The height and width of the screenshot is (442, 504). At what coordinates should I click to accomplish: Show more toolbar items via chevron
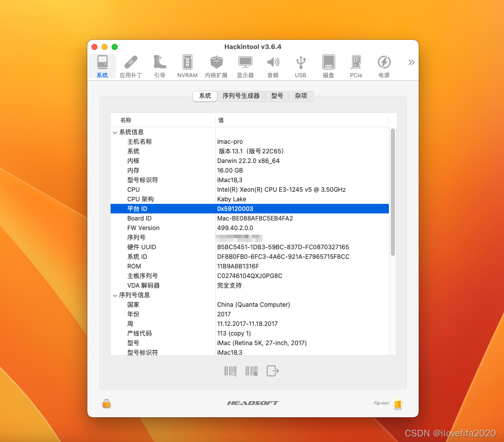coord(411,63)
